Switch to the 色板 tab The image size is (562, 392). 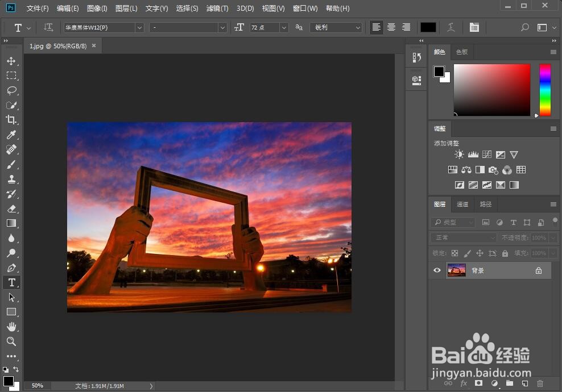(462, 52)
